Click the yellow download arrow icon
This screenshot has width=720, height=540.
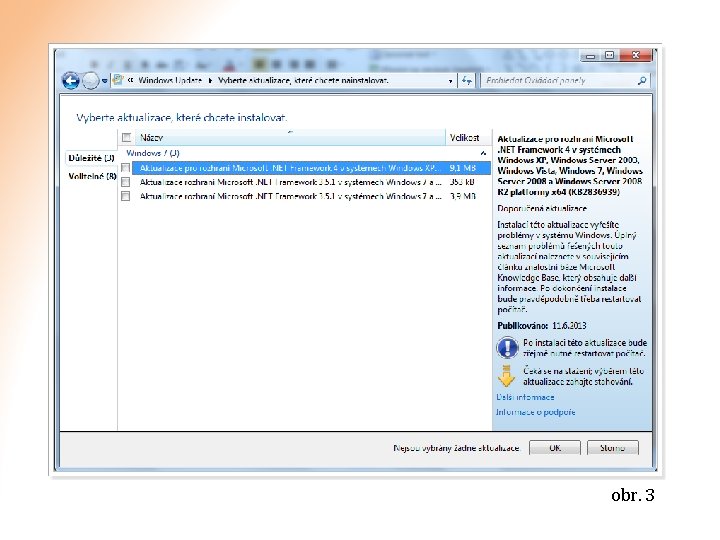tap(506, 376)
